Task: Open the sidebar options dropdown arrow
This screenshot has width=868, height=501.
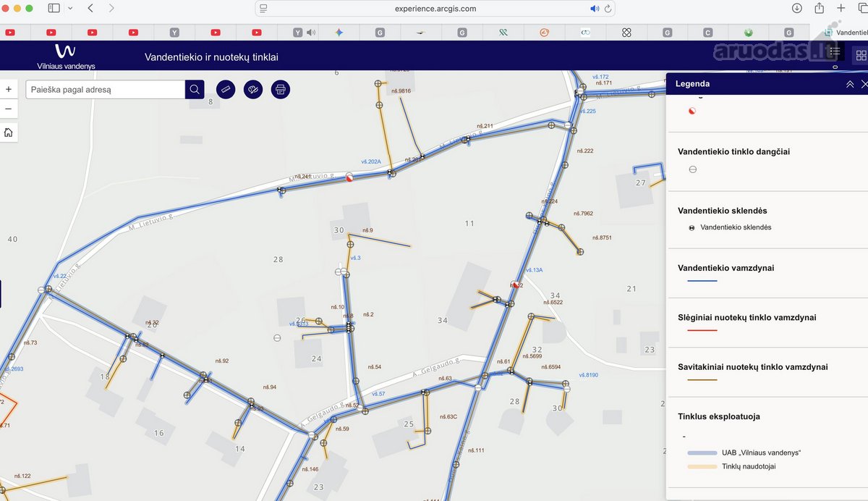Action: [x=70, y=8]
